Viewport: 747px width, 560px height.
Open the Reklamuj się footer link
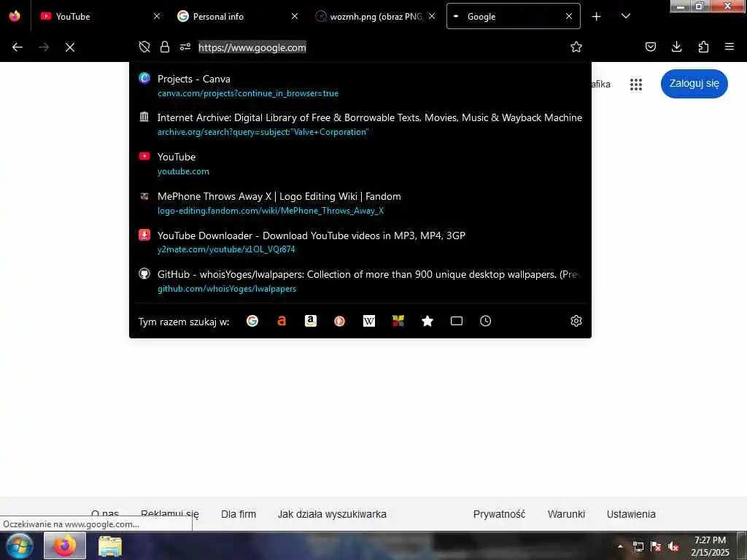click(x=170, y=514)
